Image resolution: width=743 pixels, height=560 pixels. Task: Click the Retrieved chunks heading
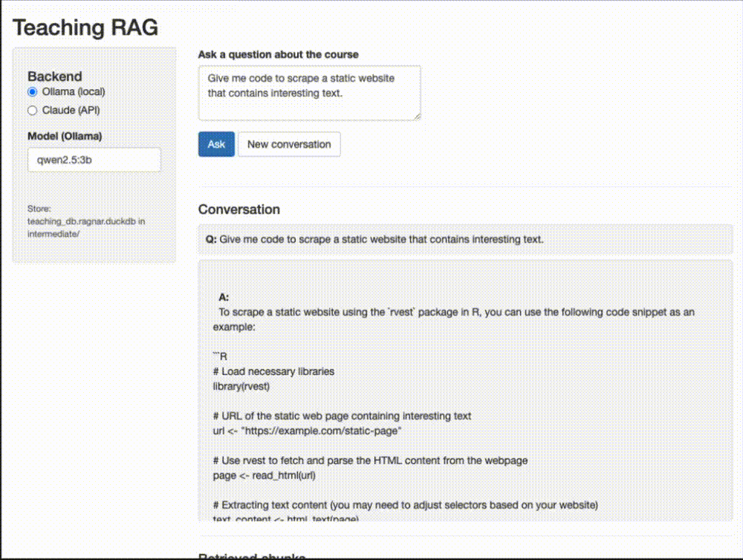tap(252, 556)
